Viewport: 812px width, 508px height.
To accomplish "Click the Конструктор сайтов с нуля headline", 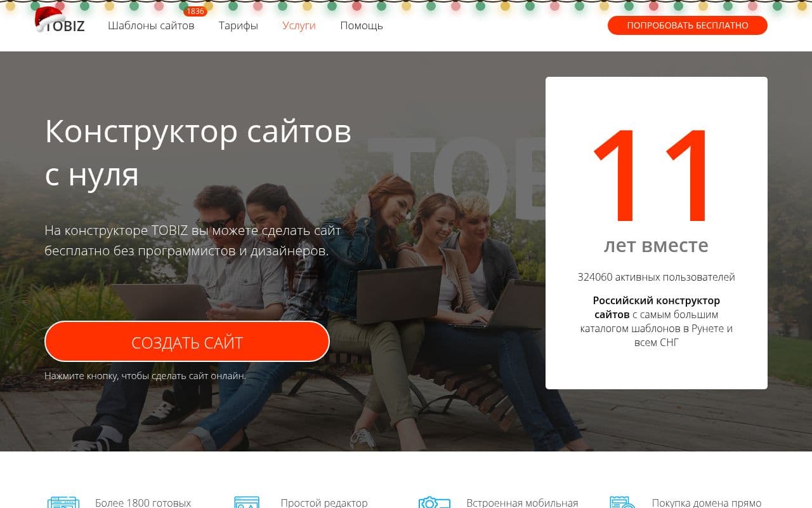I will tap(198, 152).
